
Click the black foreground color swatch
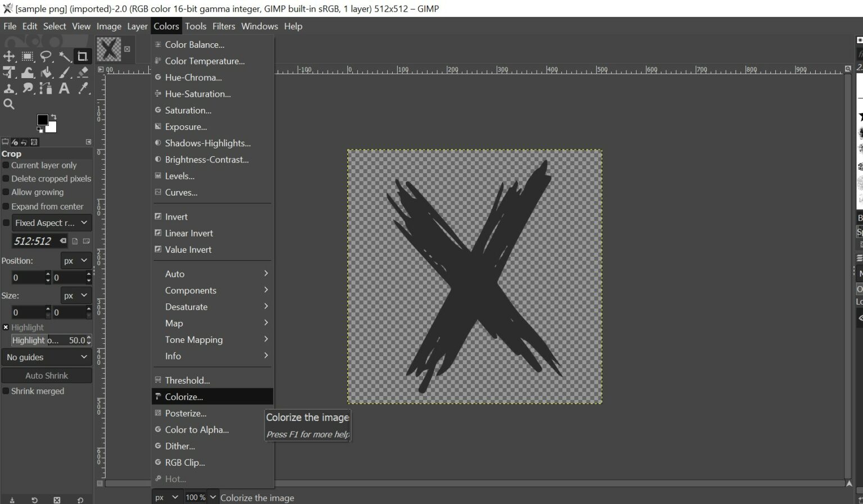pos(43,119)
